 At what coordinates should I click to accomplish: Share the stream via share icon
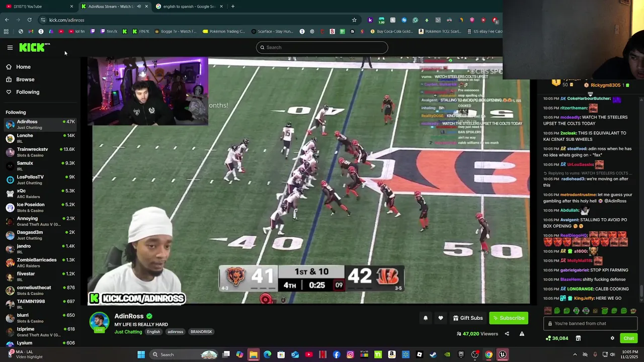point(507,334)
